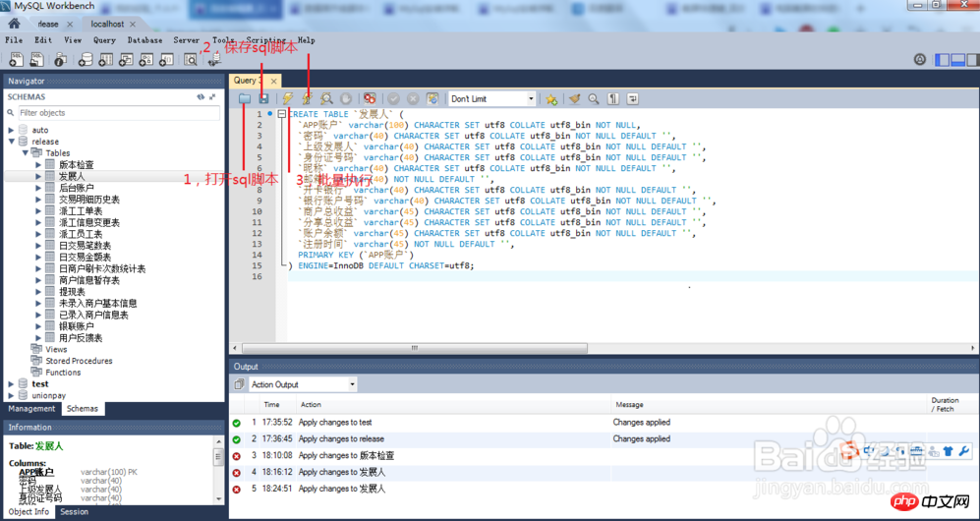The height and width of the screenshot is (521, 980).
Task: Collapse the release schema
Action: (x=11, y=142)
